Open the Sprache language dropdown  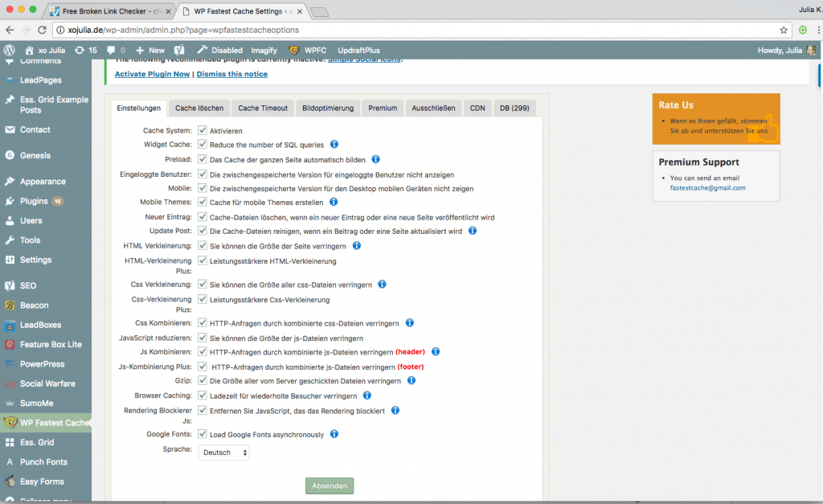pyautogui.click(x=223, y=452)
